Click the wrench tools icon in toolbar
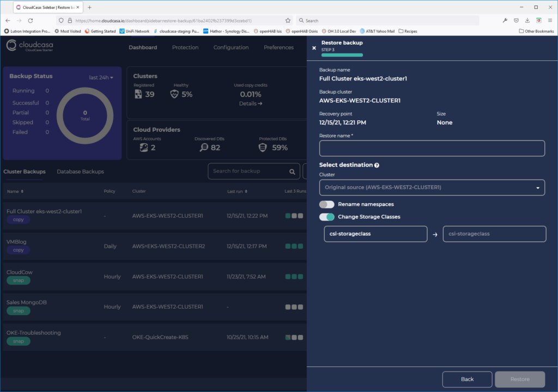 (x=505, y=21)
